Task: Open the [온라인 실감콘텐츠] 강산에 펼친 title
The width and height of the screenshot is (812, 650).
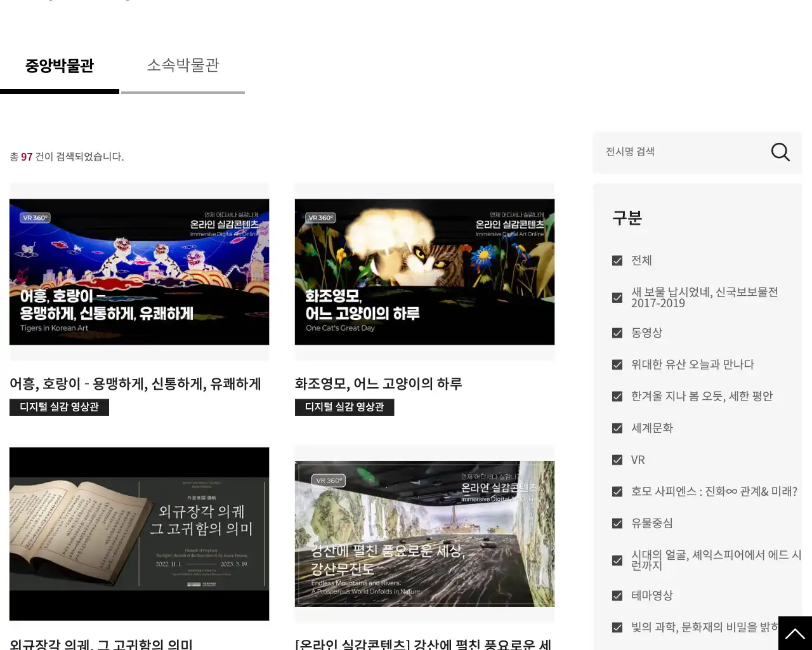Action: point(423,644)
